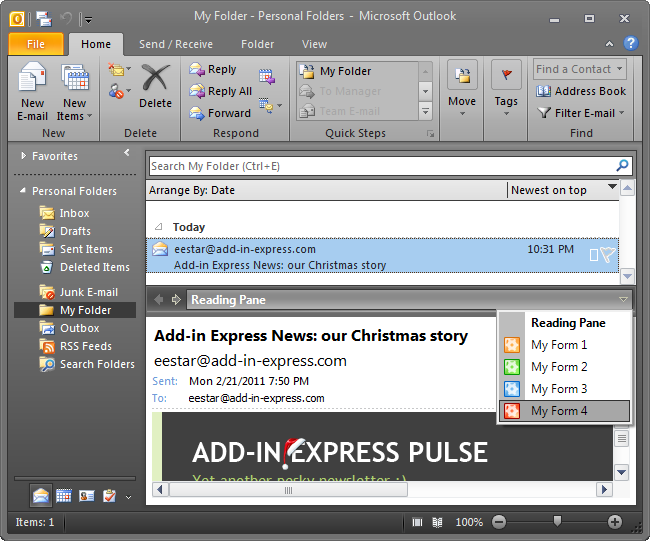Viewport: 650px width, 541px height.
Task: Collapse the Personal Folders tree
Action: [22, 191]
